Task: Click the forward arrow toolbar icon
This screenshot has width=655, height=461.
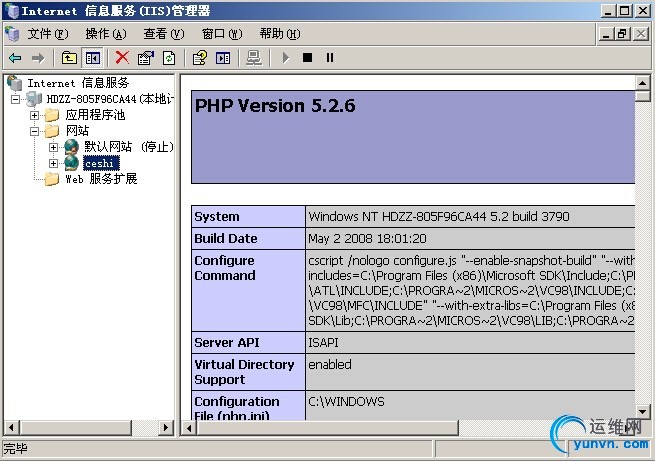Action: (38, 58)
